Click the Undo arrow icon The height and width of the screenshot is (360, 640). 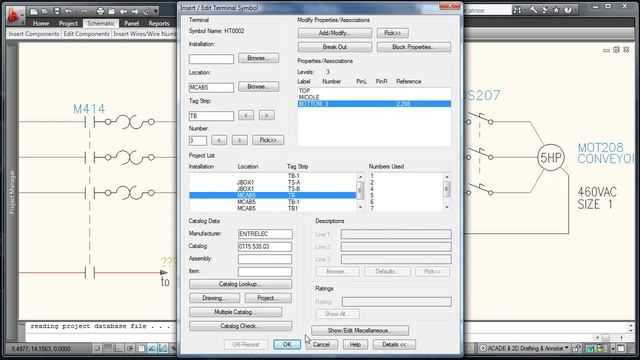pyautogui.click(x=69, y=11)
